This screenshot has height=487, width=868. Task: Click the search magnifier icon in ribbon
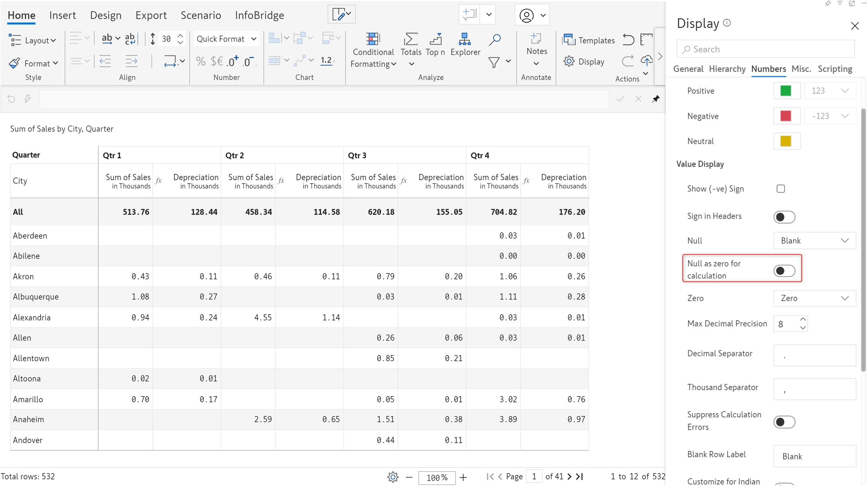tap(495, 40)
